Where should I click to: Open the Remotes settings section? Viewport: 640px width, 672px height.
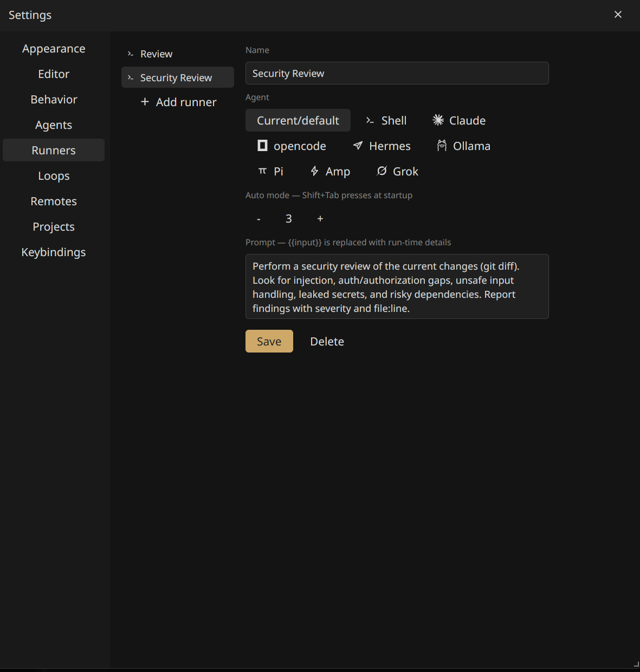tap(54, 201)
